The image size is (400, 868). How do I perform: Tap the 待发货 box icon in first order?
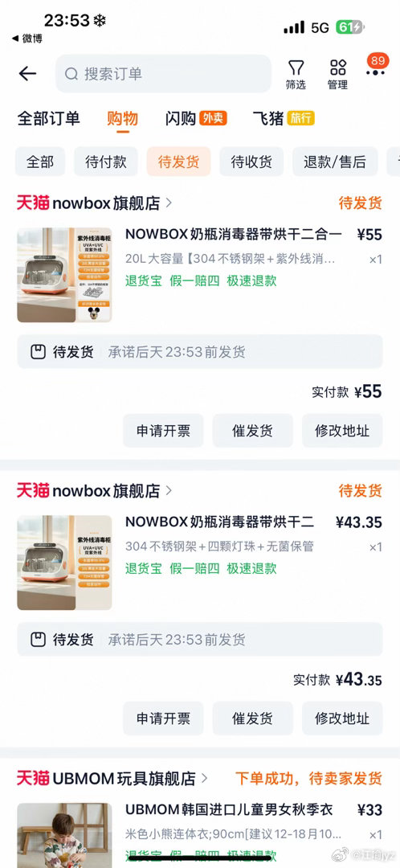coord(38,352)
